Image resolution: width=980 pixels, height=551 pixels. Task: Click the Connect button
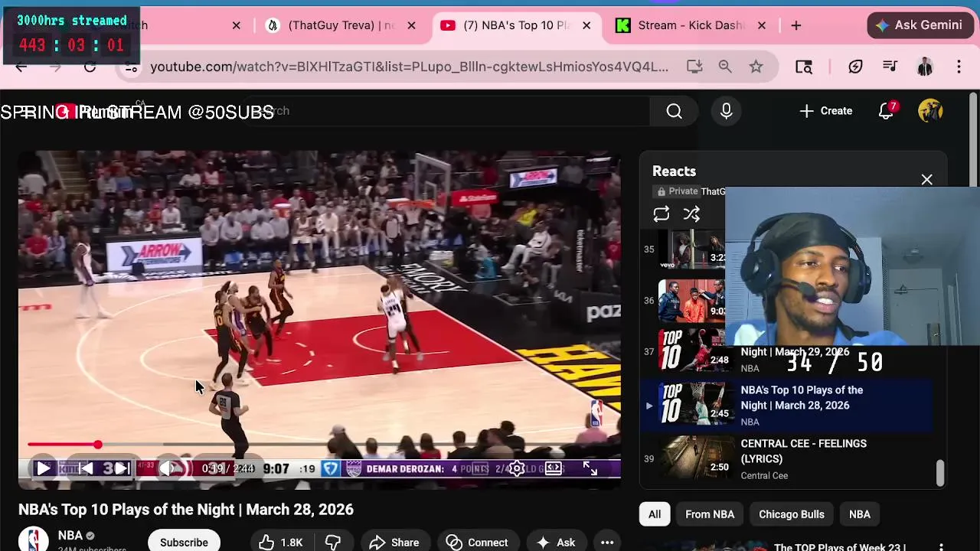pyautogui.click(x=477, y=542)
